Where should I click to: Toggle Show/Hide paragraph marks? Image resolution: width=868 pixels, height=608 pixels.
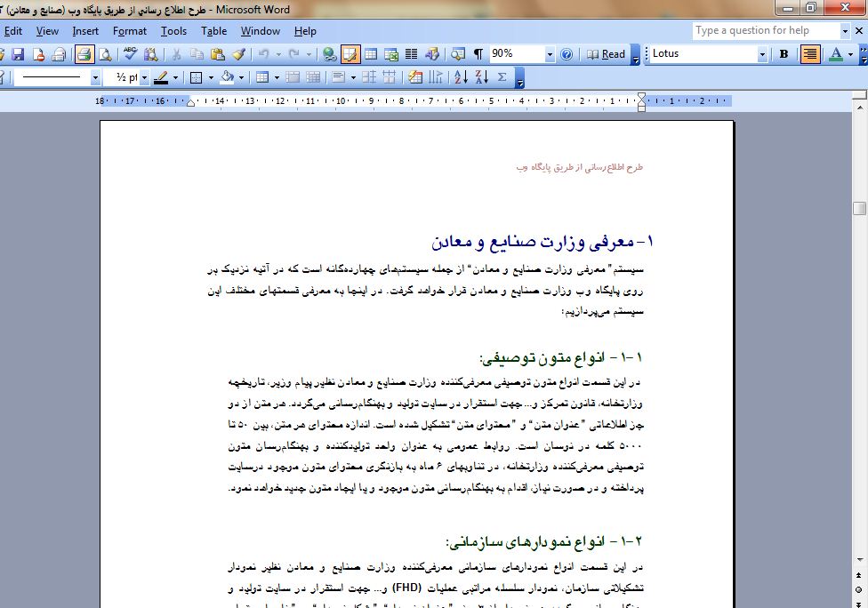478,54
